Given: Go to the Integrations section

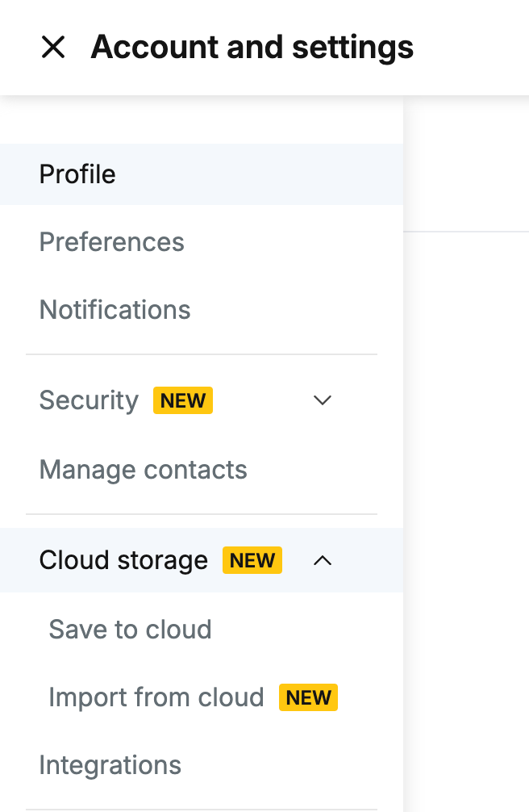Looking at the screenshot, I should [110, 765].
